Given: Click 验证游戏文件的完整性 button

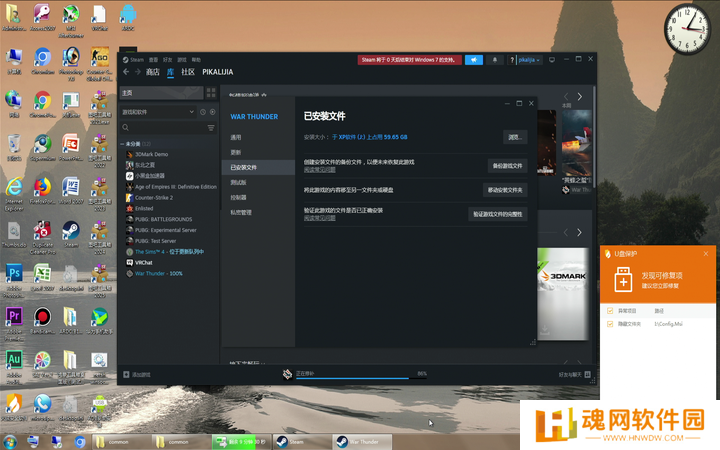Looking at the screenshot, I should [x=498, y=214].
